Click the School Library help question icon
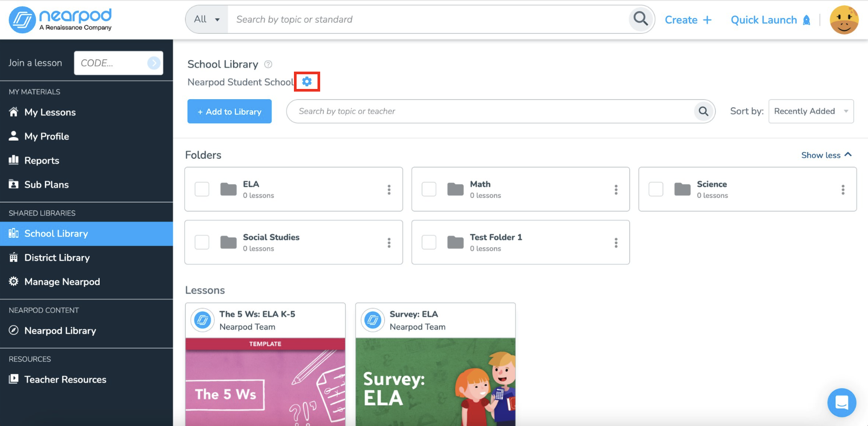Screen dimensions: 868x426 (268, 64)
